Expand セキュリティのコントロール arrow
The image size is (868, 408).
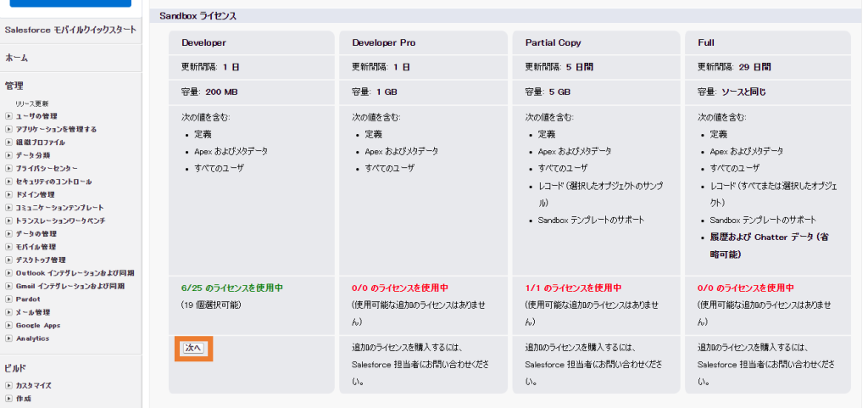9,182
